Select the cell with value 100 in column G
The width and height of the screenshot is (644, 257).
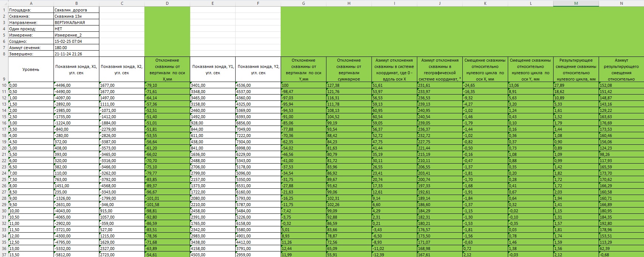tap(303, 85)
